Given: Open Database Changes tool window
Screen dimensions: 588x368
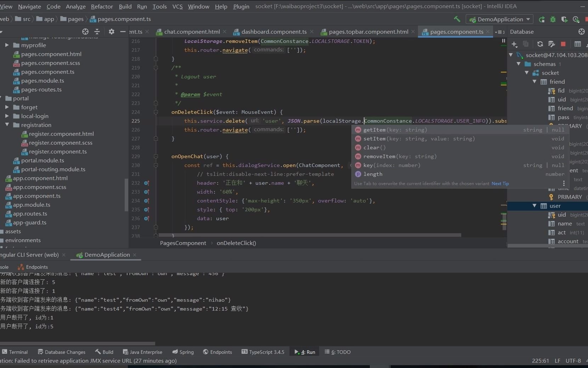Looking at the screenshot, I should pos(61,352).
